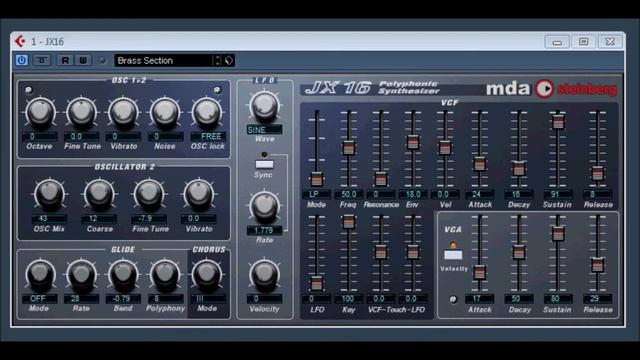Click the VCF Freq 50.0 value field
This screenshot has width=640, height=360.
click(x=349, y=194)
